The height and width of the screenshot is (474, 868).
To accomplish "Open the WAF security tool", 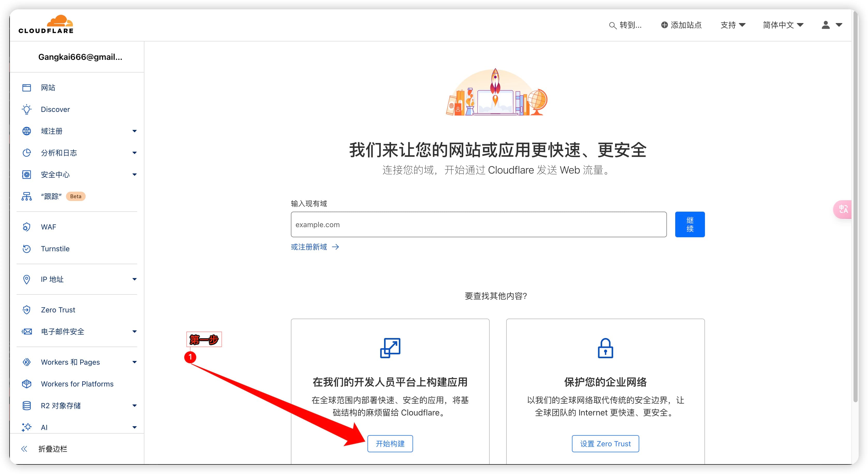I will click(x=48, y=226).
